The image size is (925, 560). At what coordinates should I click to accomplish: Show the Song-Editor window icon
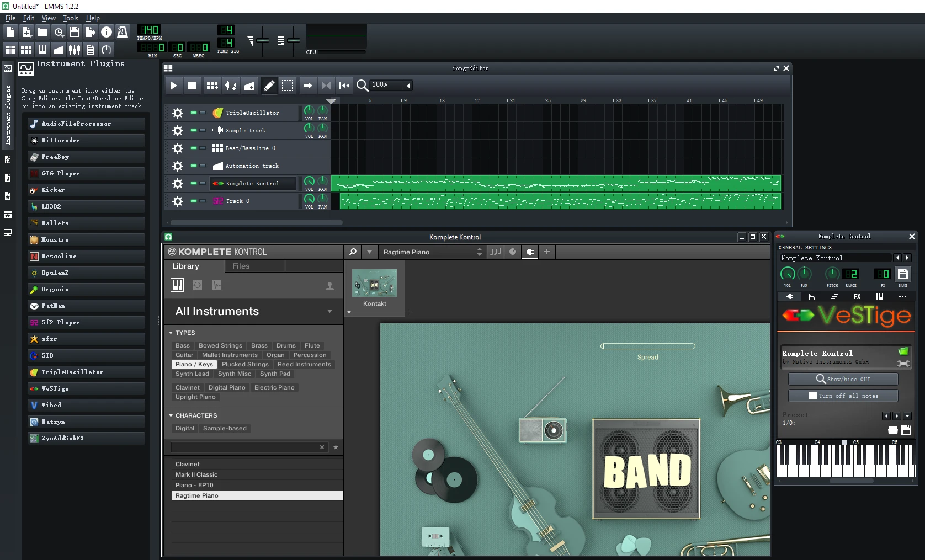[x=10, y=50]
